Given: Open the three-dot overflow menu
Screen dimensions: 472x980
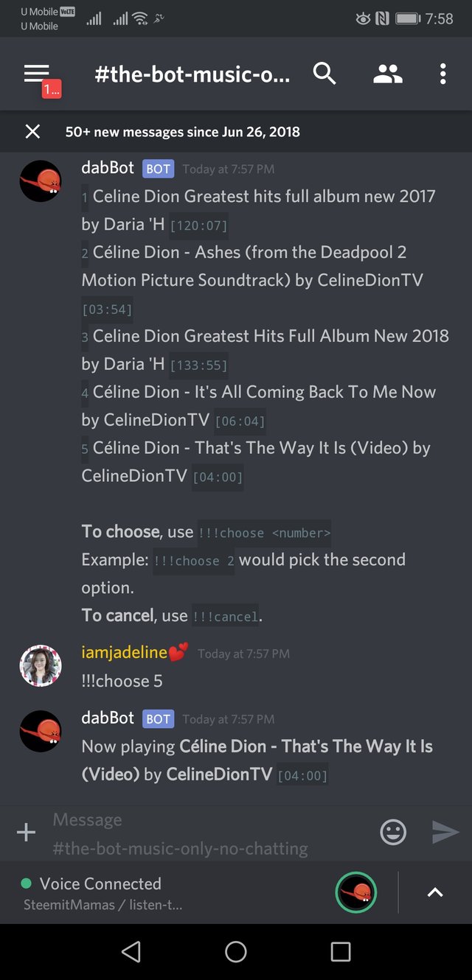Looking at the screenshot, I should tap(442, 74).
